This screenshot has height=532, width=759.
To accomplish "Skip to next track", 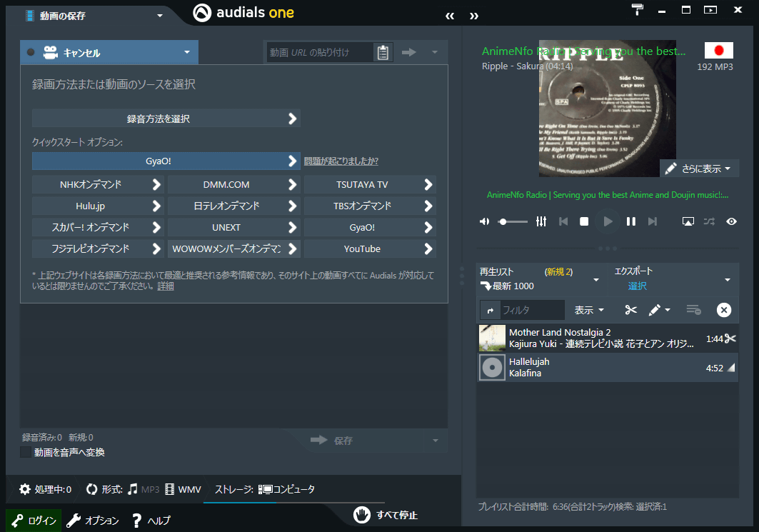I will [653, 221].
